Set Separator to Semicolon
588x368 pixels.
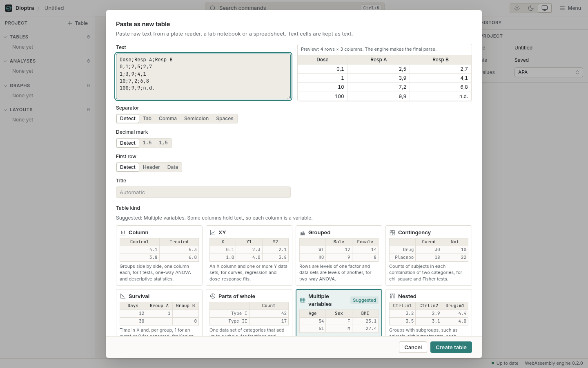coord(196,119)
